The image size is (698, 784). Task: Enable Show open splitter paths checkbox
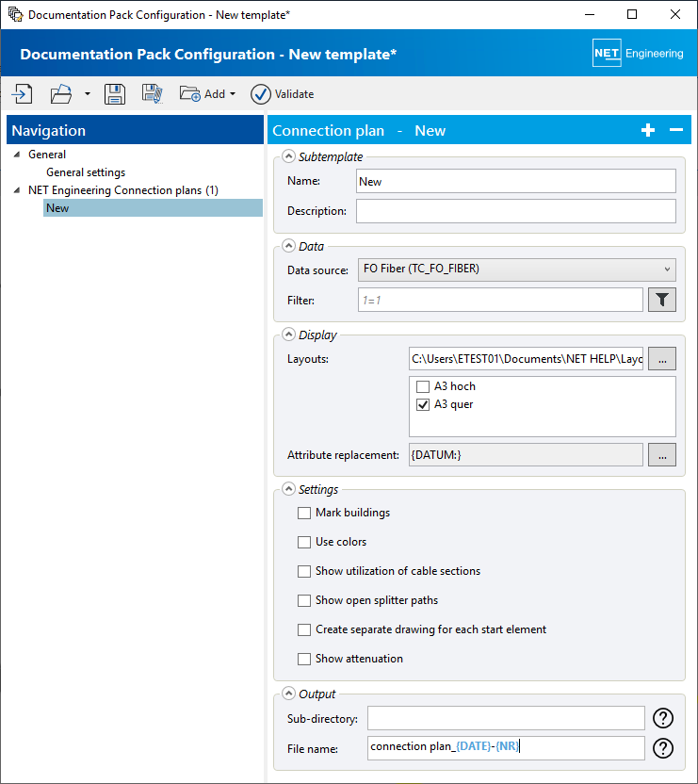[304, 600]
